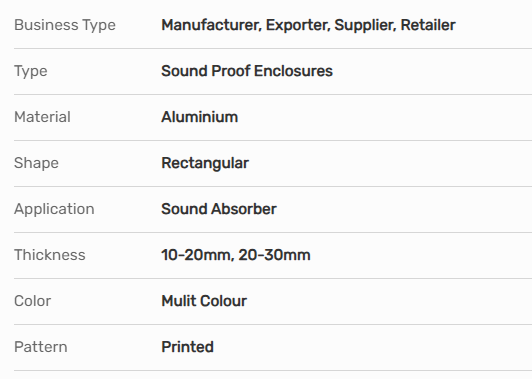Click the Business Type label
The width and height of the screenshot is (532, 379).
pos(65,25)
